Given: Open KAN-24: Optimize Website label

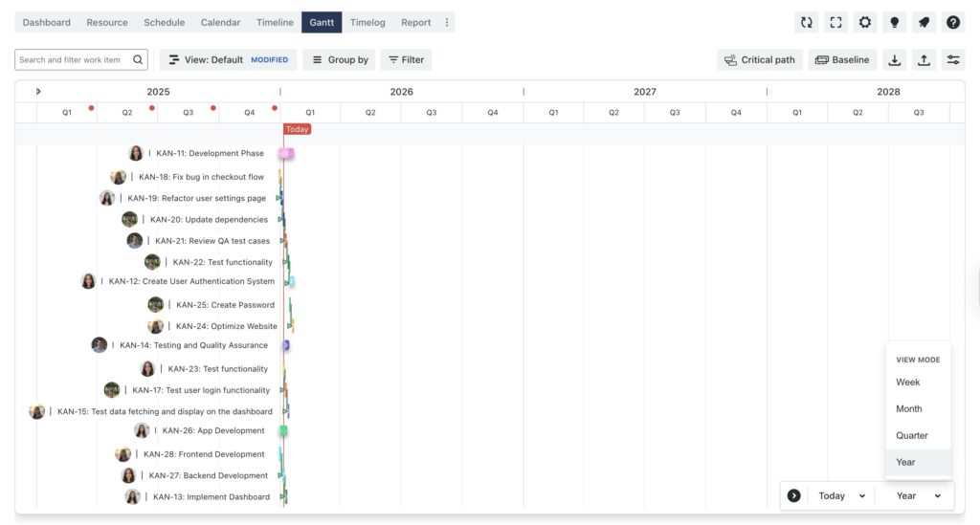Looking at the screenshot, I should (x=226, y=326).
